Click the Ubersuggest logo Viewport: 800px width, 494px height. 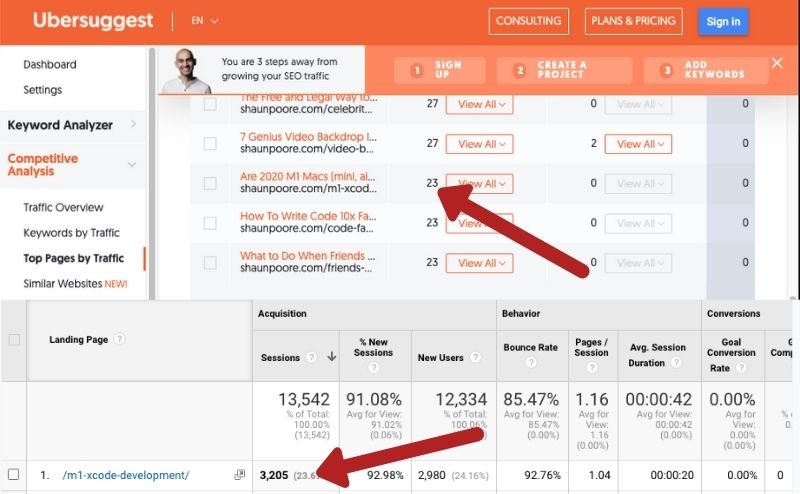pos(93,20)
